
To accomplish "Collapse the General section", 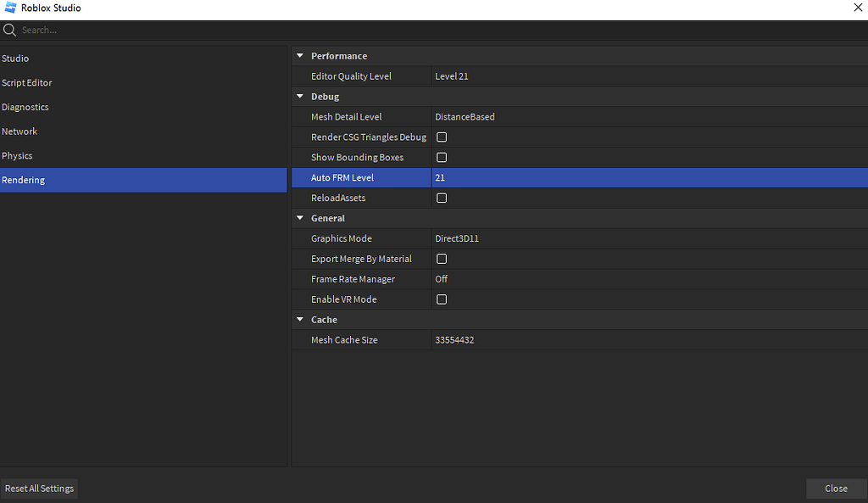I will click(x=300, y=218).
